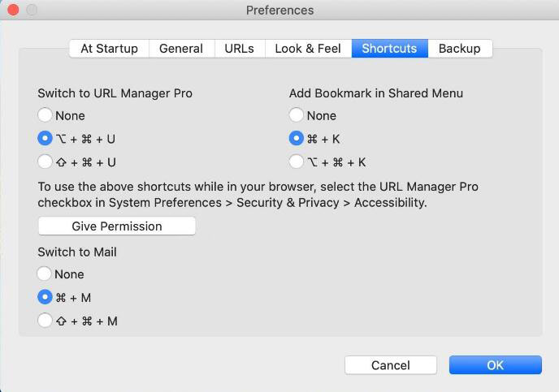Click the Cancel button
This screenshot has height=392, width=559.
391,365
